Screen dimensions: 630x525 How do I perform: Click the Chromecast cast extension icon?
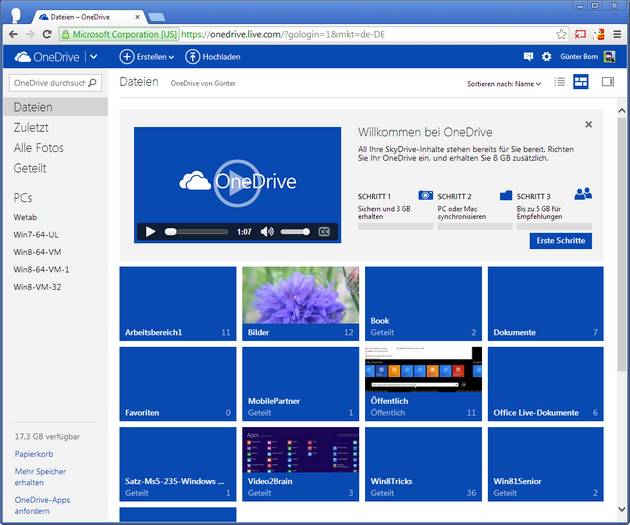pyautogui.click(x=580, y=34)
